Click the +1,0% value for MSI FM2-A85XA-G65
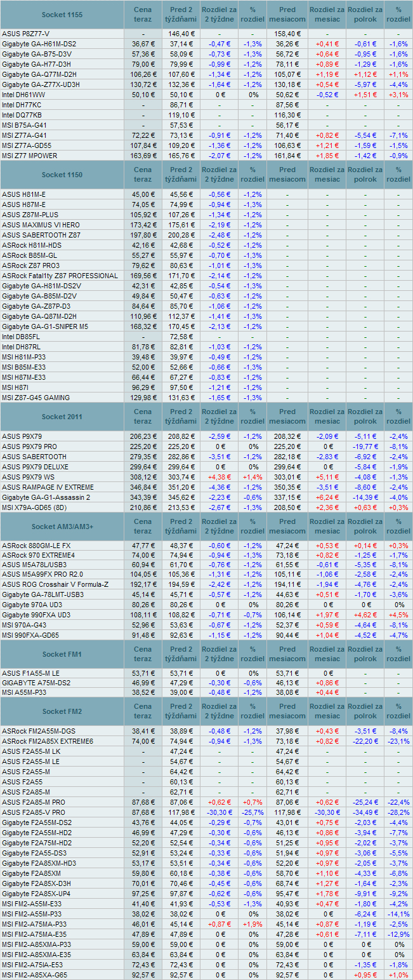Viewport: 413px width, 980px height. 399,975
